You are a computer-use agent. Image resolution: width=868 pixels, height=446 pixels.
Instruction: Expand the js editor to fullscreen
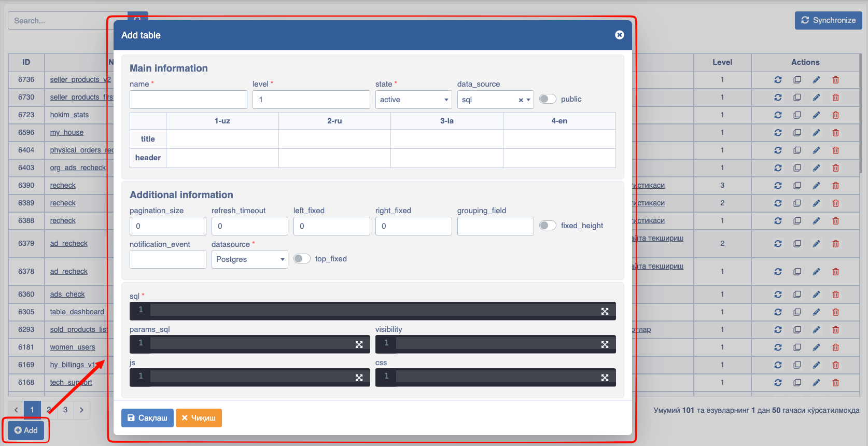coord(359,378)
